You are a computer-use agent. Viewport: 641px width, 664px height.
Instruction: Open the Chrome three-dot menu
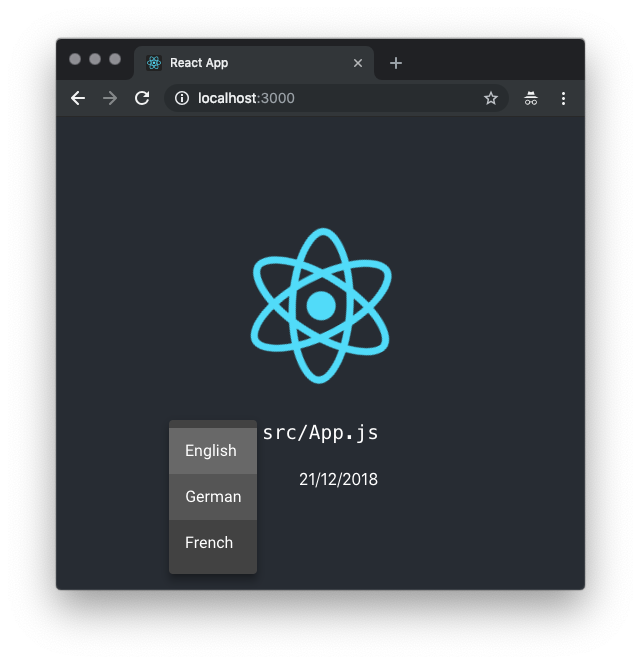(x=563, y=98)
